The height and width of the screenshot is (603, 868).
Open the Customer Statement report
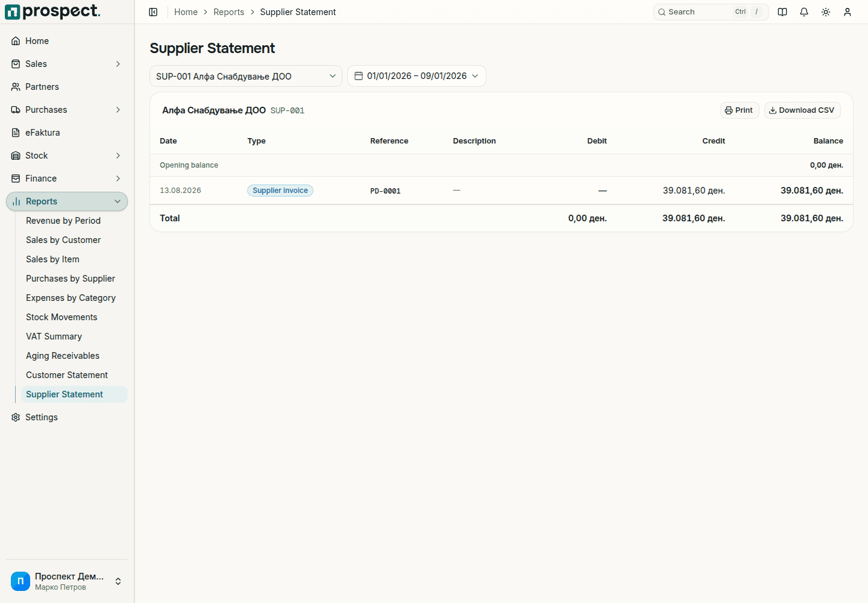[x=74, y=375]
